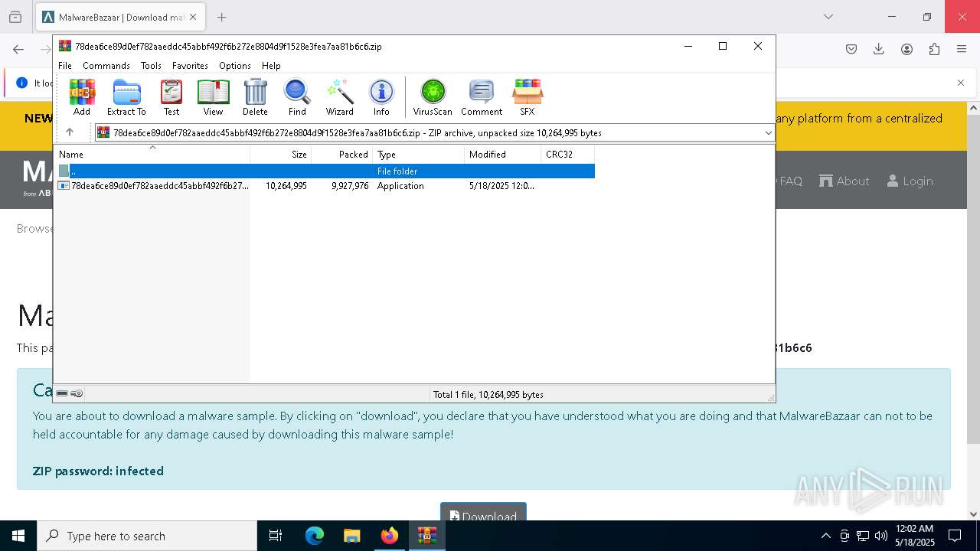Open the About link on MalwareBazaar
980x551 pixels.
click(844, 181)
